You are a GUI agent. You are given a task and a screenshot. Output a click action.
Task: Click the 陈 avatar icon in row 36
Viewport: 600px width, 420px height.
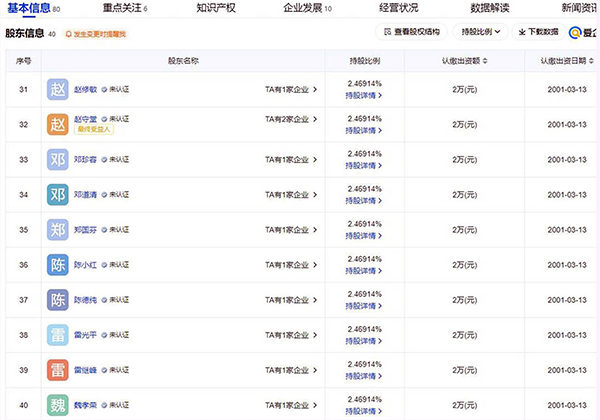point(57,265)
